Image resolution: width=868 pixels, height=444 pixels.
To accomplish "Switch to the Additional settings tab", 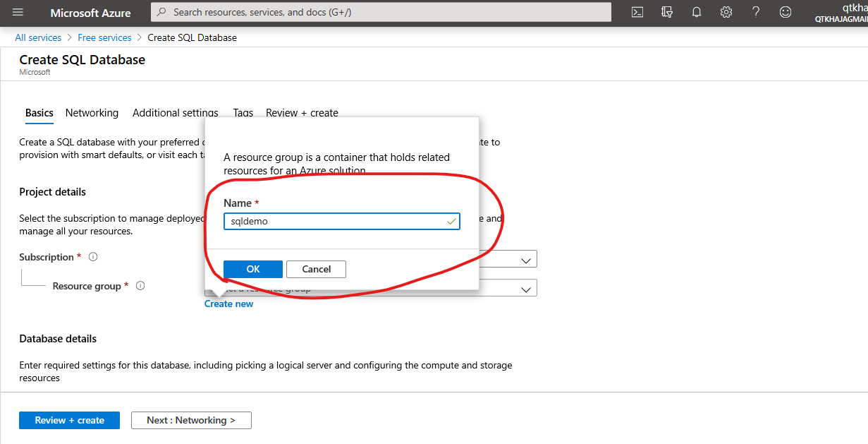I will click(x=176, y=113).
